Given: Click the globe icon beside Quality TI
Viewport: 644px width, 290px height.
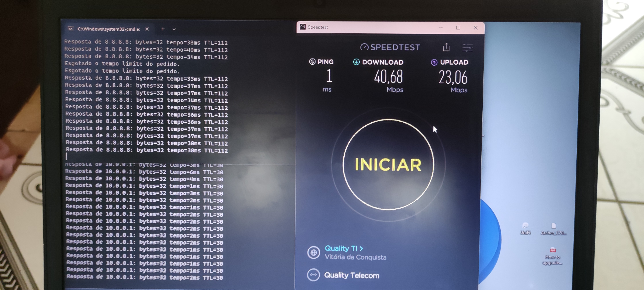Looking at the screenshot, I should (314, 252).
